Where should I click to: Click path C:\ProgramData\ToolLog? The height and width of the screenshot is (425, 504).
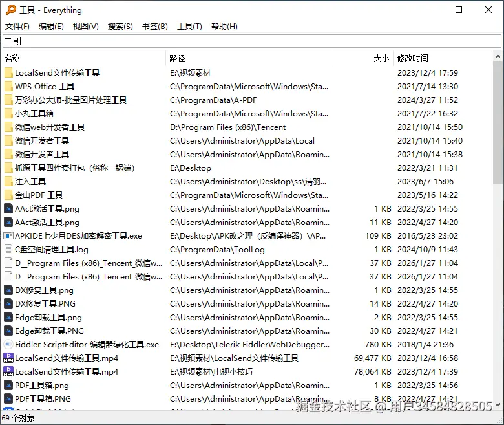pyautogui.click(x=217, y=249)
